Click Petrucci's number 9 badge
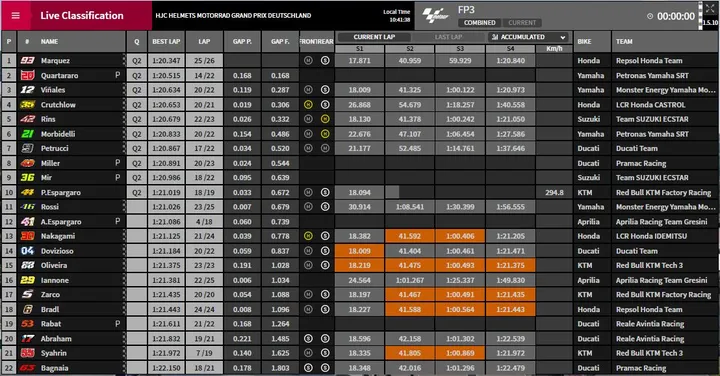This screenshot has width=720, height=376. pyautogui.click(x=28, y=148)
